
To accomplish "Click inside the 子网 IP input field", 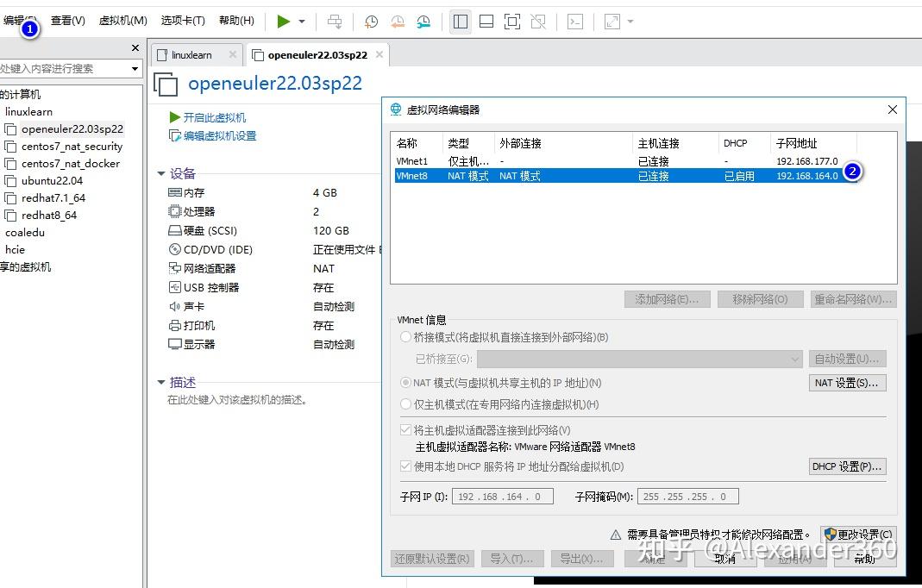I will click(x=503, y=496).
